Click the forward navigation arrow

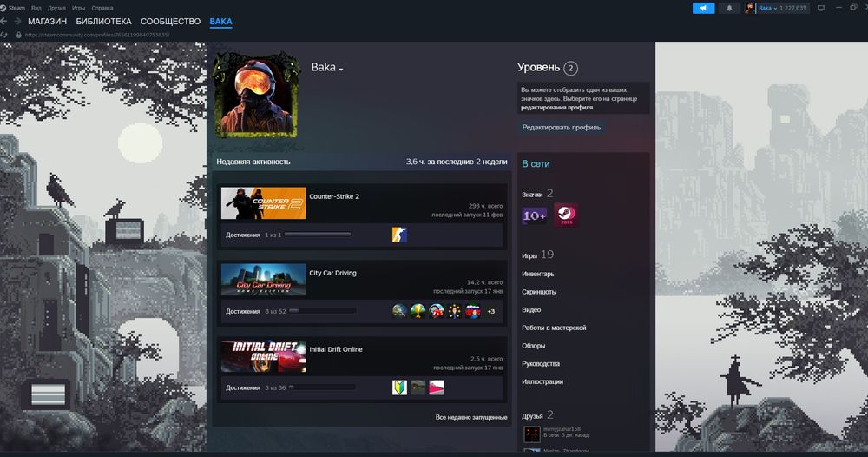tap(17, 21)
